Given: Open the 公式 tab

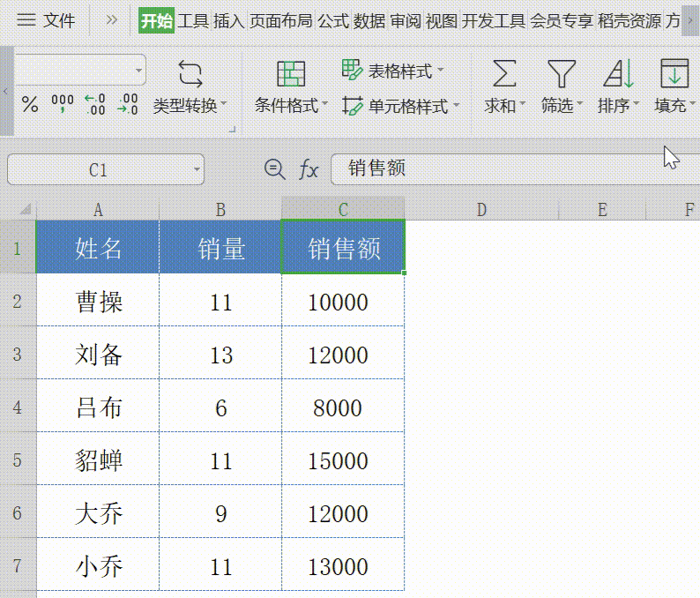Looking at the screenshot, I should 333,20.
